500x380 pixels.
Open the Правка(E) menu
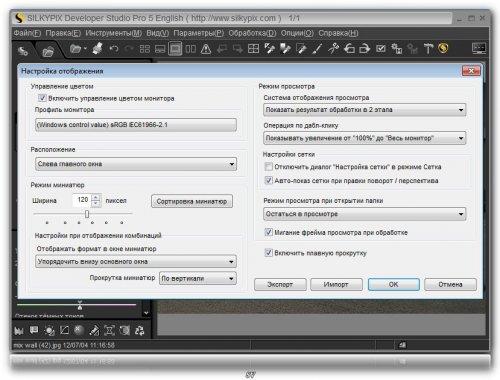[x=63, y=33]
